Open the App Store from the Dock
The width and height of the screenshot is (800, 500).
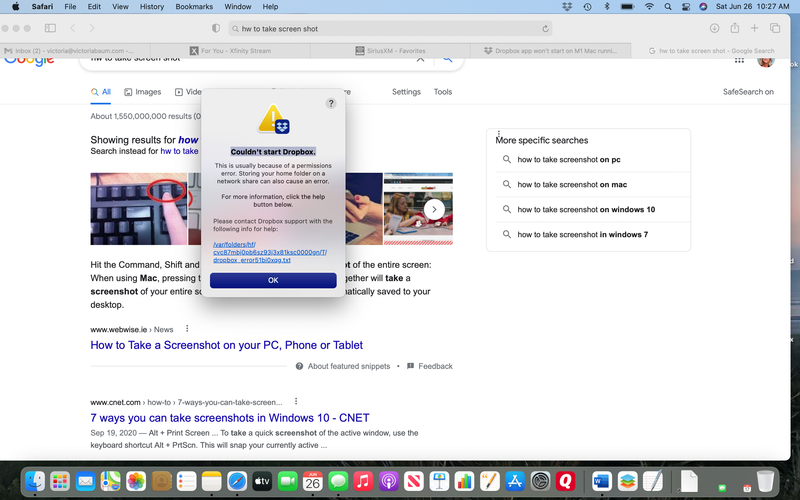pos(516,481)
